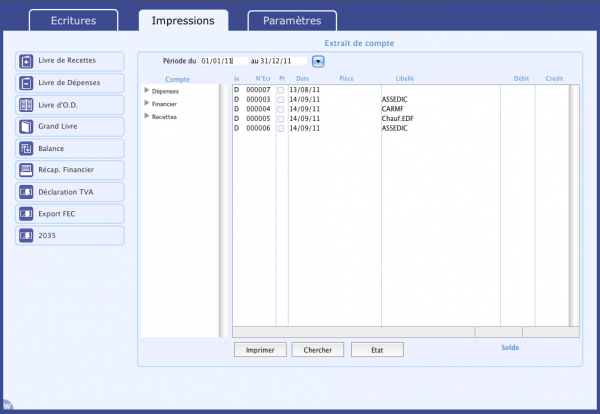The image size is (600, 414).
Task: Click the entries table vertical scrollbar
Action: coord(574,205)
